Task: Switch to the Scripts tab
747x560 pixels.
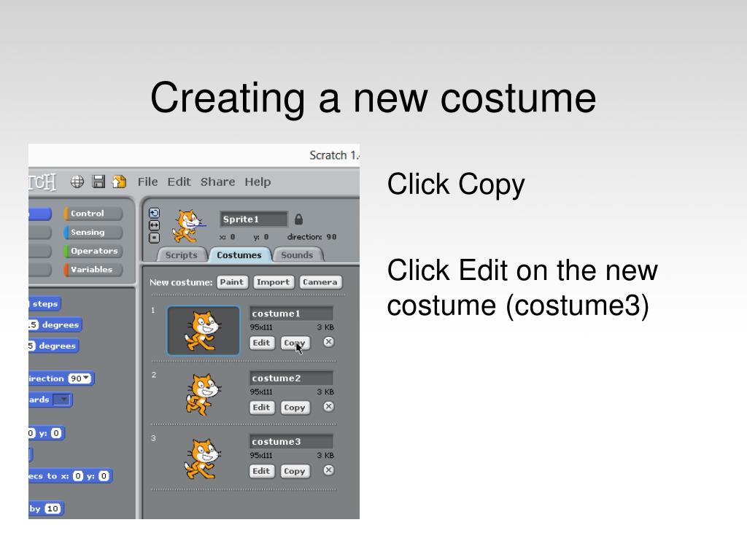Action: coord(182,254)
